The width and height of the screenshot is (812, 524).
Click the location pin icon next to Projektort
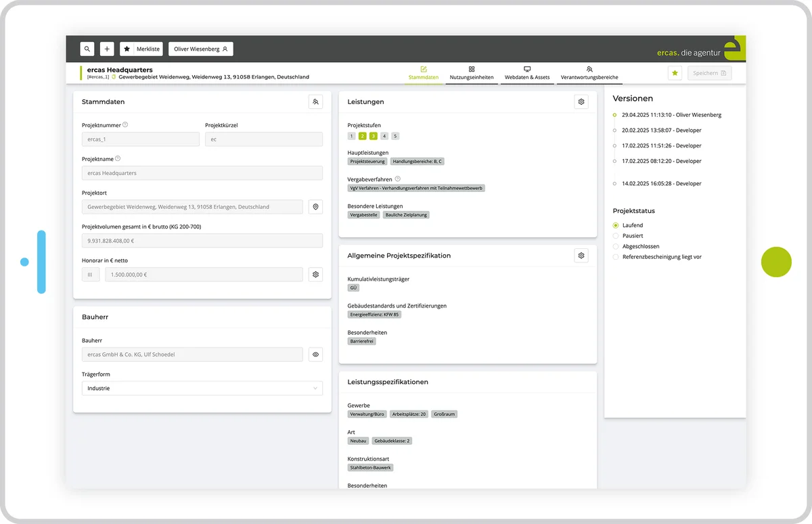click(x=315, y=206)
